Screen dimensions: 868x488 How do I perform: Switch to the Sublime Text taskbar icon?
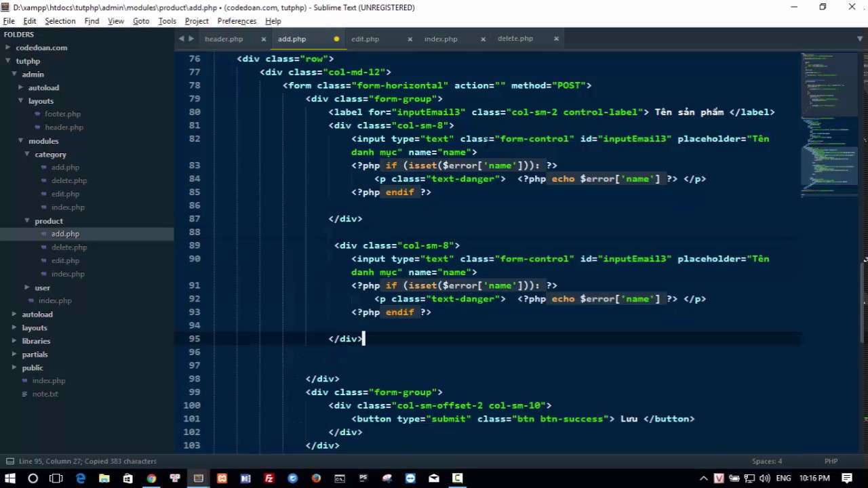pyautogui.click(x=198, y=479)
